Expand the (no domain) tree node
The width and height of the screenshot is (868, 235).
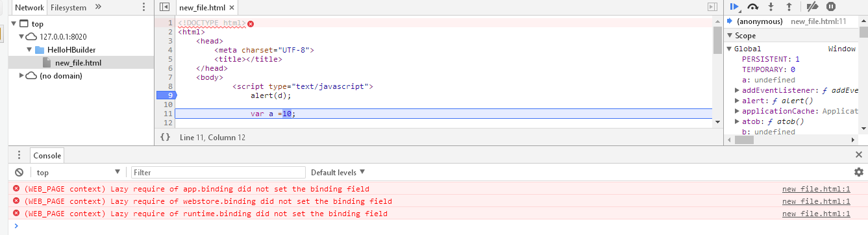pyautogui.click(x=21, y=76)
